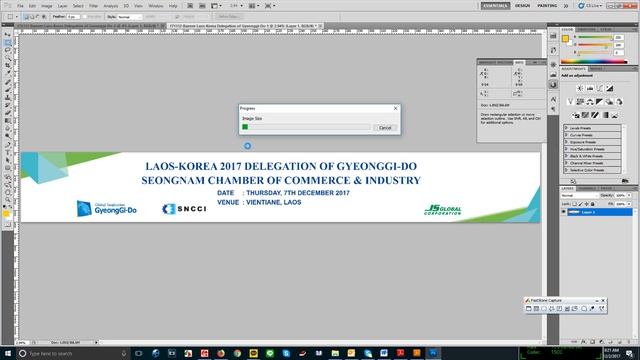Expand Exposure Presets list
The width and height of the screenshot is (640, 360).
(567, 142)
